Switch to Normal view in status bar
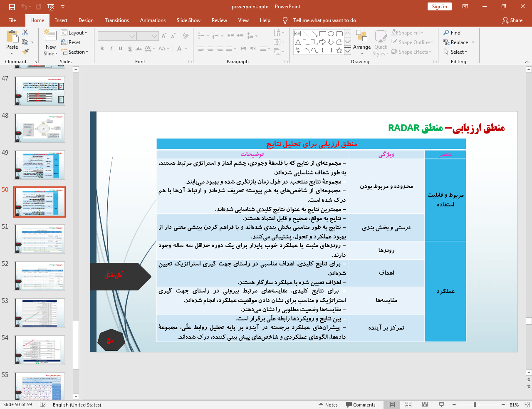The image size is (532, 409). tap(392, 404)
